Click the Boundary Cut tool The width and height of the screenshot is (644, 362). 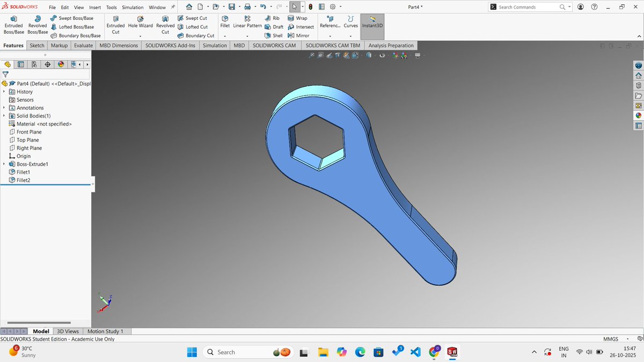[196, 35]
